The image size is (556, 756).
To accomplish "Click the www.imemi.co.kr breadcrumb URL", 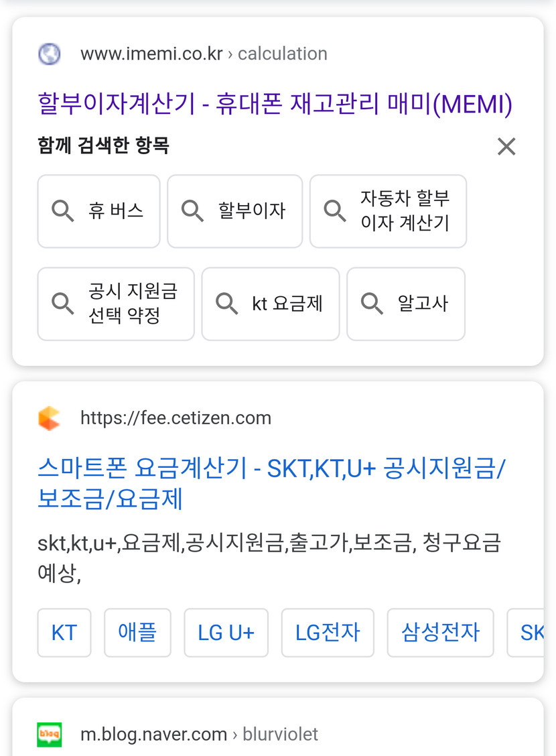I will 151,54.
